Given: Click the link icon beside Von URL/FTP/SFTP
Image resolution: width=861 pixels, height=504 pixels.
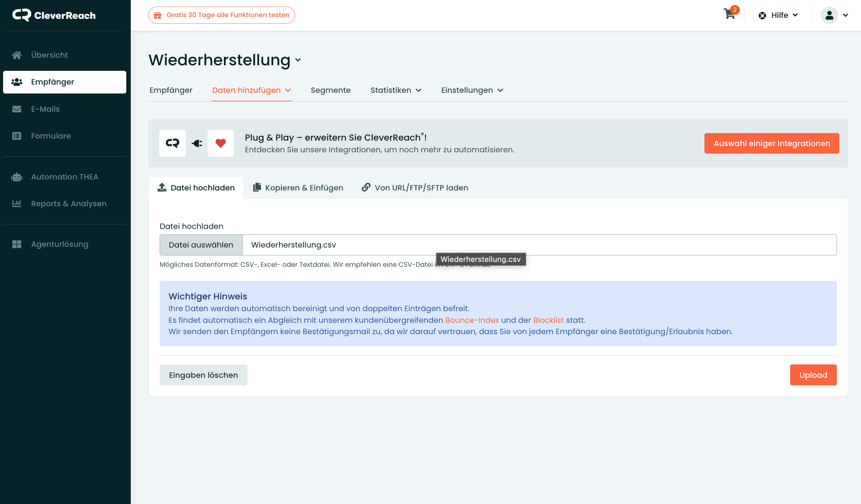Looking at the screenshot, I should point(366,187).
